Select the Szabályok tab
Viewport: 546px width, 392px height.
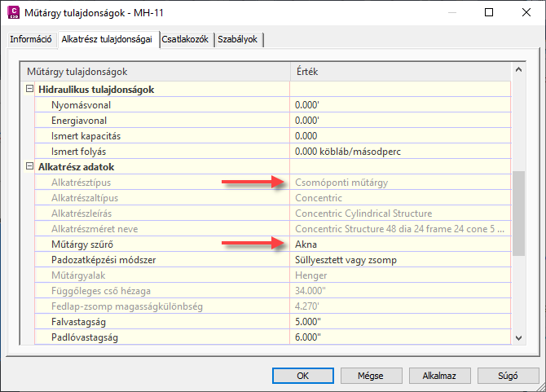coord(238,39)
